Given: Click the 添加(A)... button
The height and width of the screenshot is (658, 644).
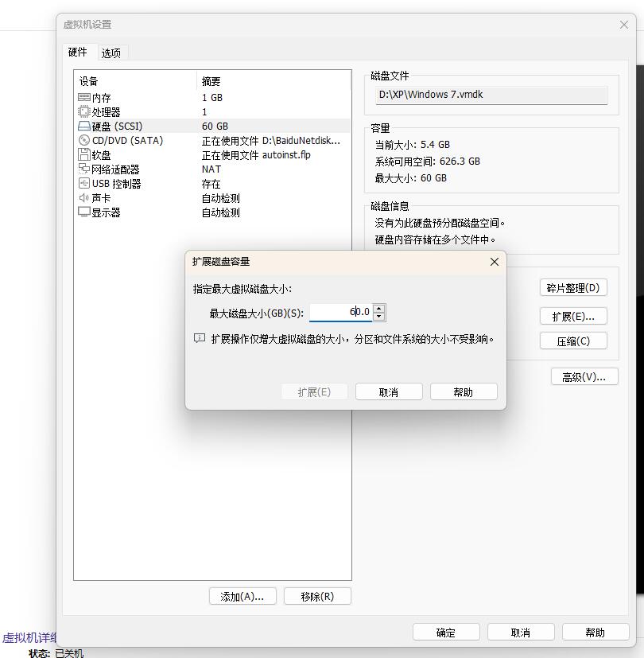Looking at the screenshot, I should click(x=242, y=596).
